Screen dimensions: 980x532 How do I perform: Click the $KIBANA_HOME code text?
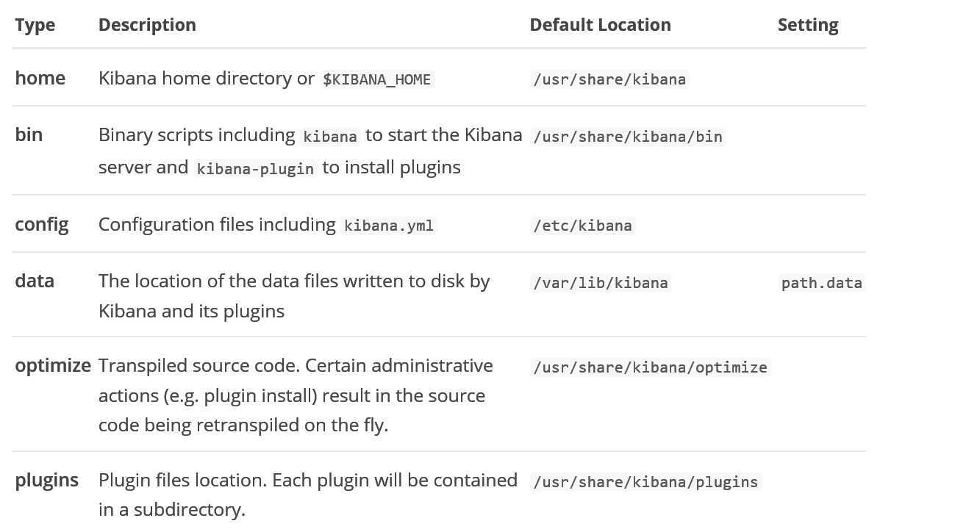point(377,79)
